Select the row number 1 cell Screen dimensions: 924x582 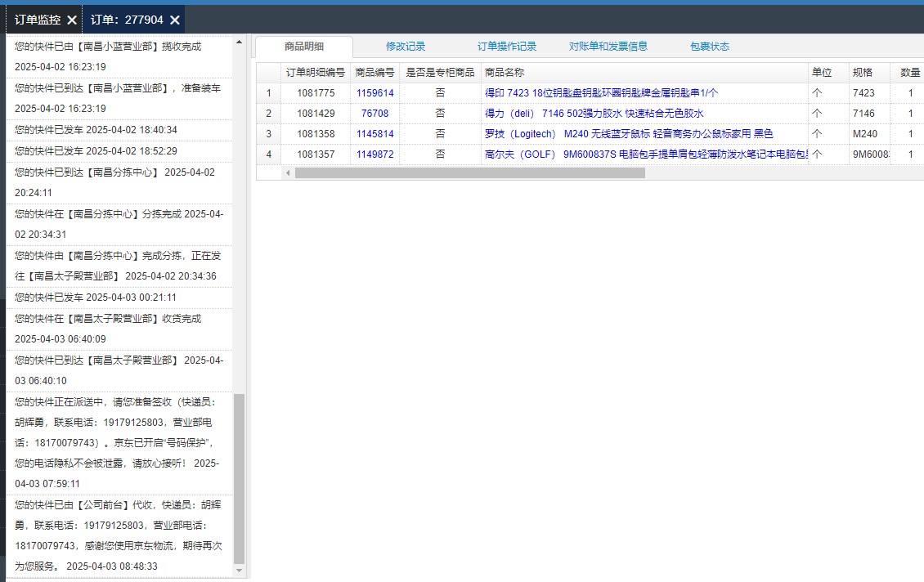[269, 93]
